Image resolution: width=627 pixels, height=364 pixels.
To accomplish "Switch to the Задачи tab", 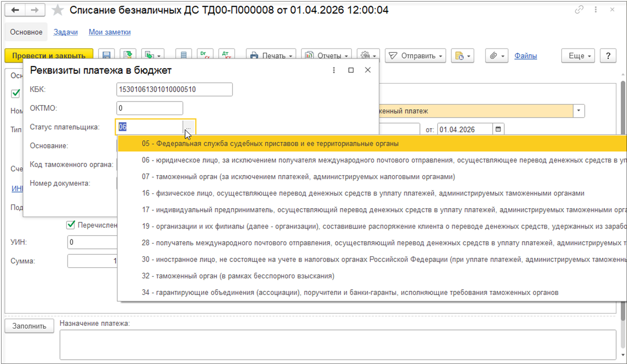I will coord(65,32).
